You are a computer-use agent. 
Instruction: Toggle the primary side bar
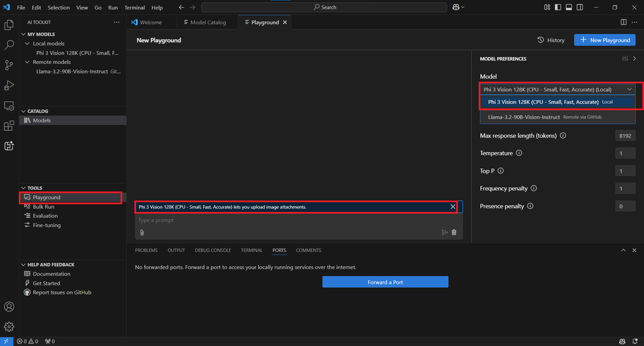point(558,7)
